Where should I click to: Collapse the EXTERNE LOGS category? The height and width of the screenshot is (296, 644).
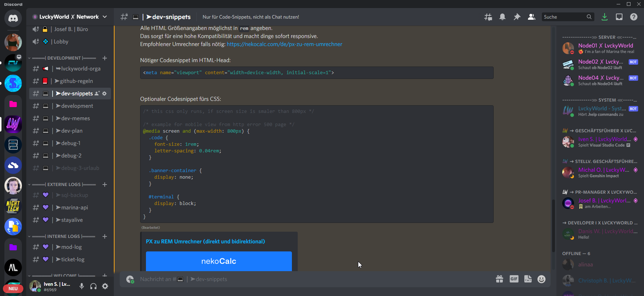(64, 185)
